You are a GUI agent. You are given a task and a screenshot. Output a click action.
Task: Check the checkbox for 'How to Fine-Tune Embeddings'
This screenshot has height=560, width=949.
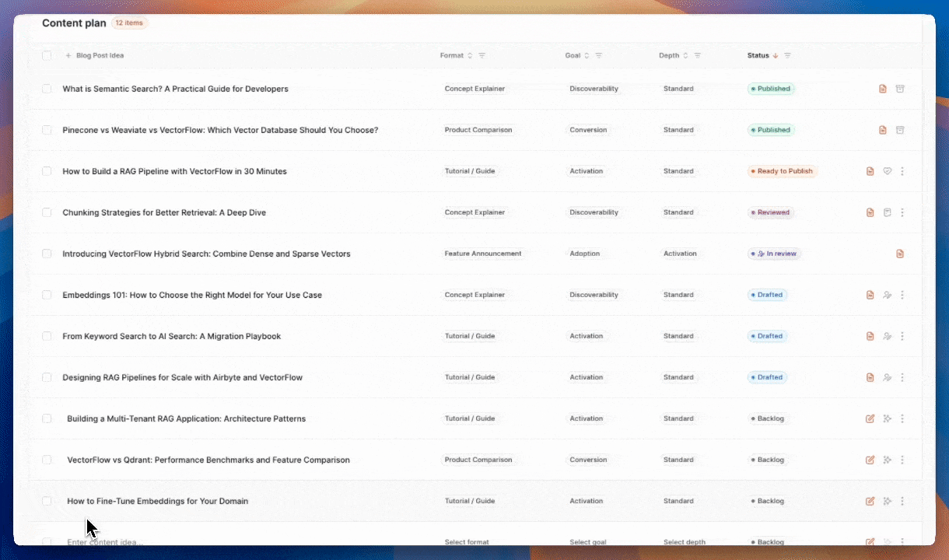(x=47, y=501)
